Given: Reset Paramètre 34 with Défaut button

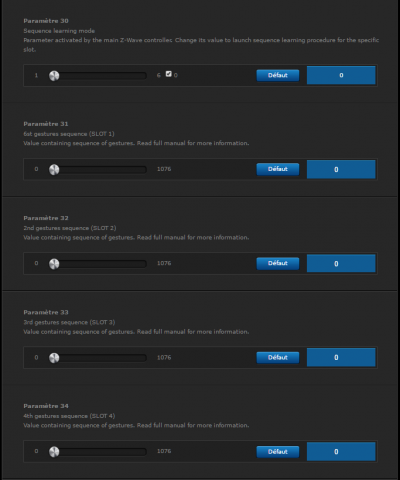Looking at the screenshot, I should pos(278,452).
